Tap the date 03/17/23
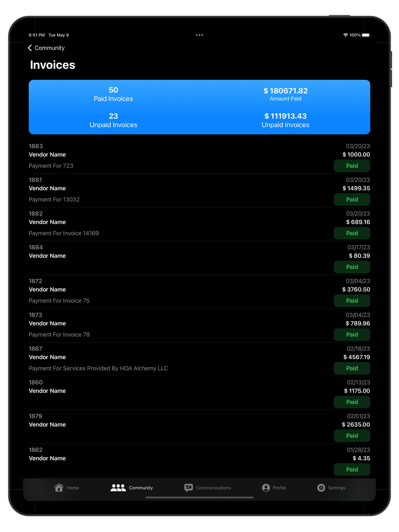This screenshot has width=399, height=532. click(x=358, y=247)
